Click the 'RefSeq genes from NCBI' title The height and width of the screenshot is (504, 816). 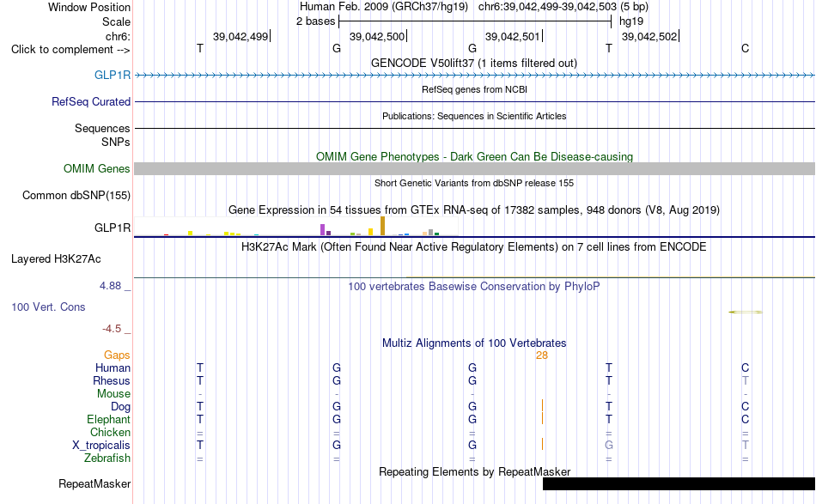pyautogui.click(x=474, y=89)
